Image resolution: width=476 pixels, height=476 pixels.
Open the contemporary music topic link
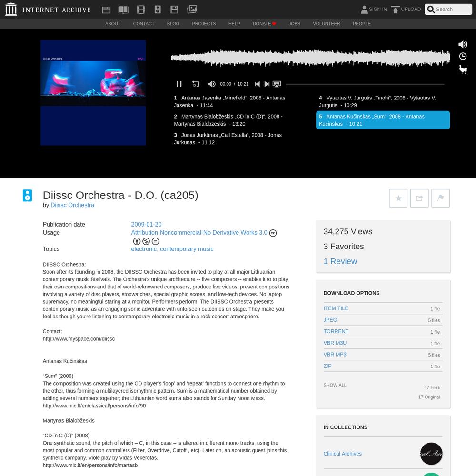(x=187, y=249)
